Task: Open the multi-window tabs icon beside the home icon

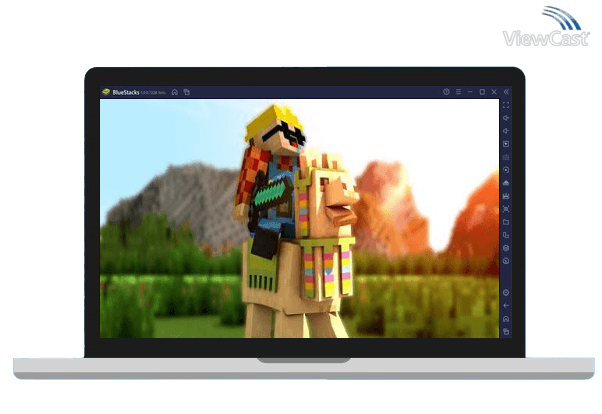Action: coord(187,92)
